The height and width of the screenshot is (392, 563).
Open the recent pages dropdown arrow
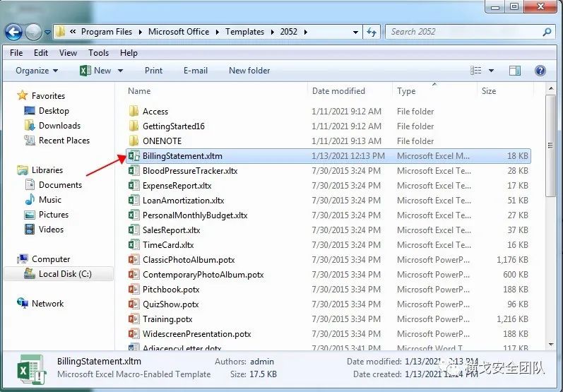point(47,32)
